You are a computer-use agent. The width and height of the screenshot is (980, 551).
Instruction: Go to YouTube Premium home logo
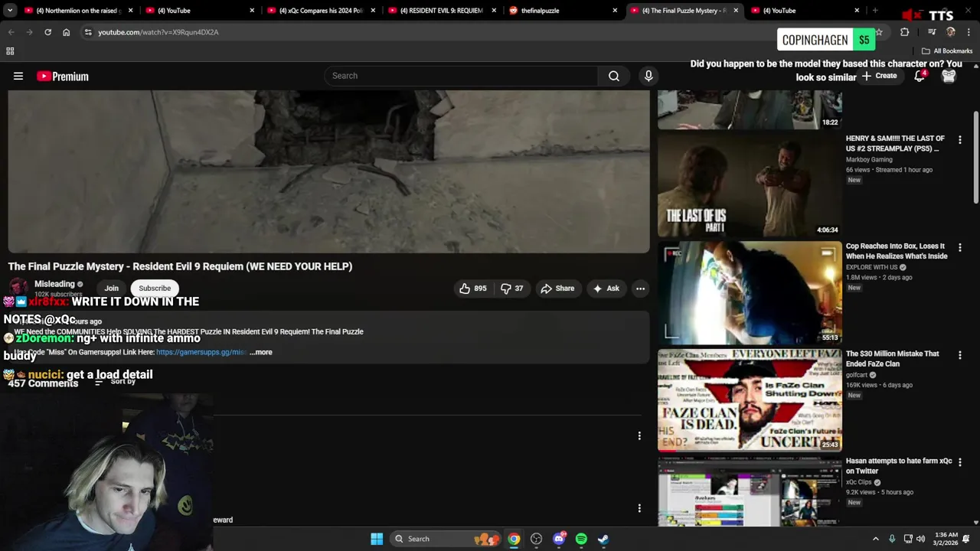(x=63, y=76)
